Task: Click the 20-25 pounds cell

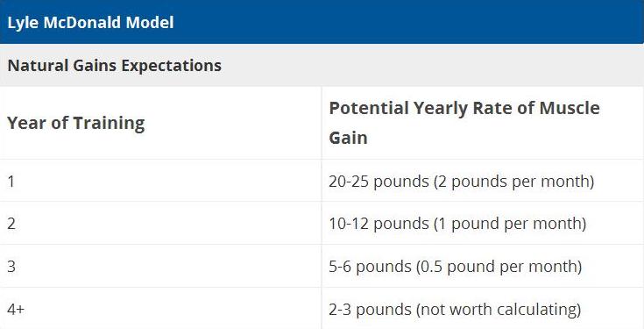Action: coord(483,181)
